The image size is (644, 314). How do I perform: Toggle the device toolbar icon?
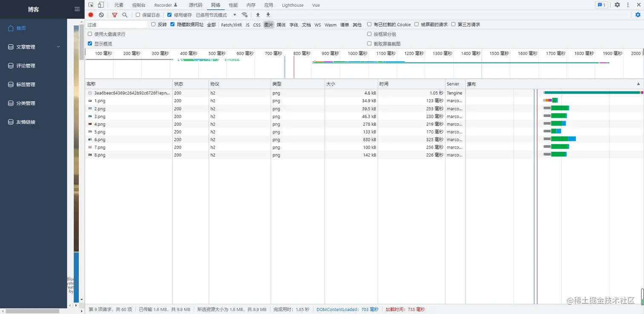[101, 5]
